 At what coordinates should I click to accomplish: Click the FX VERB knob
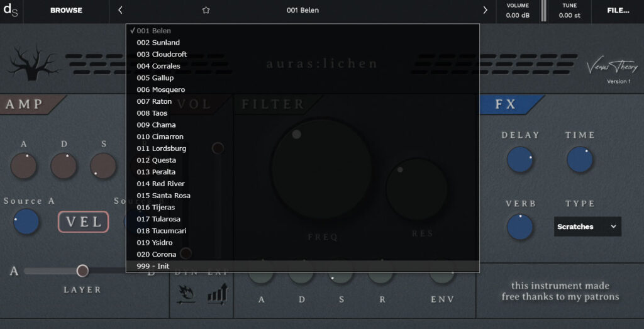point(520,226)
